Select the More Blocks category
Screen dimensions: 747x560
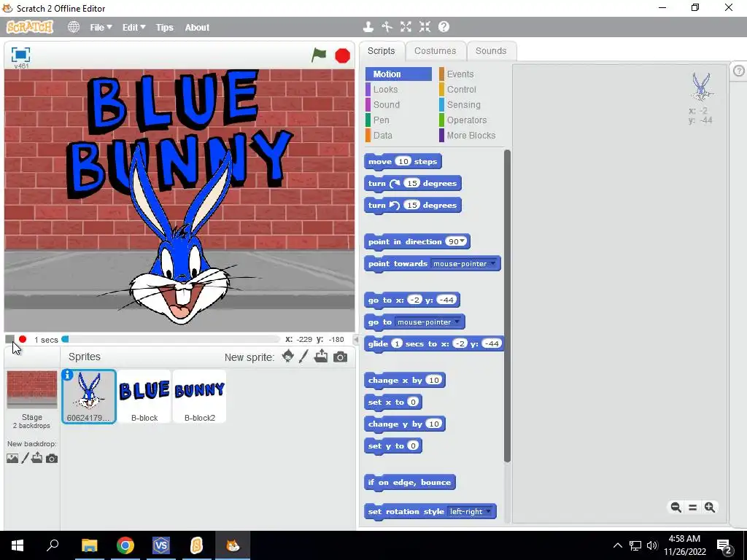tap(472, 135)
